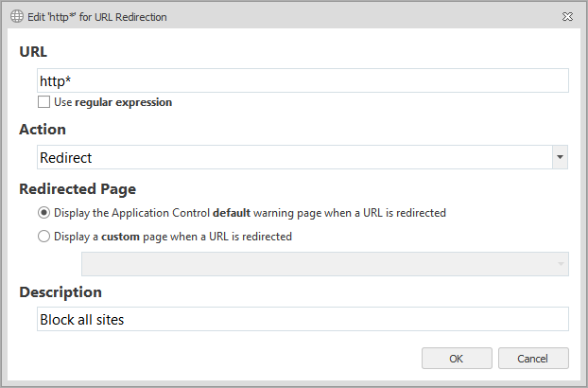Click the URL section heading
This screenshot has height=388, width=588.
(x=33, y=52)
